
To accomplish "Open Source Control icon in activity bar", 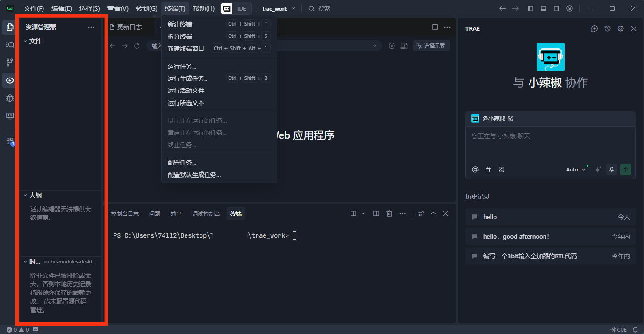I will [10, 63].
